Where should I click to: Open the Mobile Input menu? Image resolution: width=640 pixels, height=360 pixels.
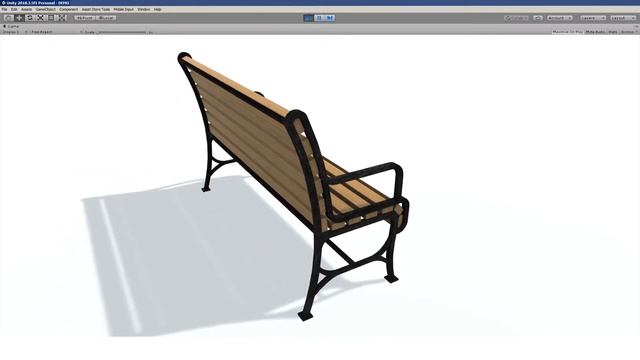(124, 9)
